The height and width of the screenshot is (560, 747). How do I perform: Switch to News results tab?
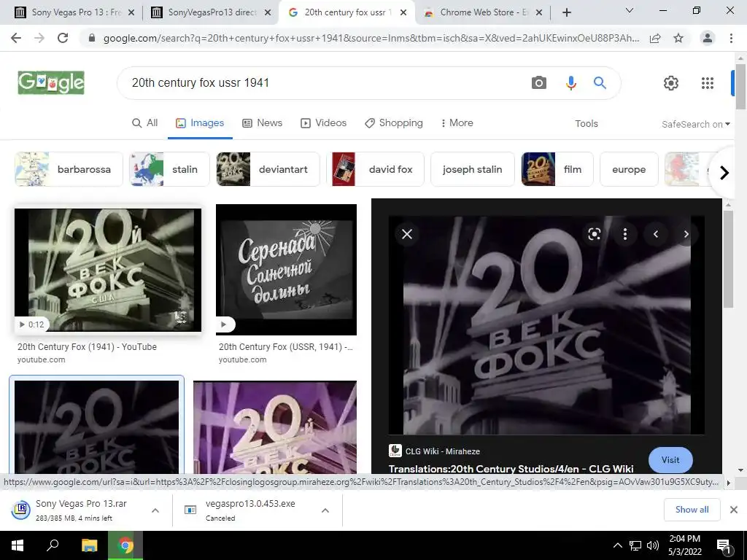point(263,122)
